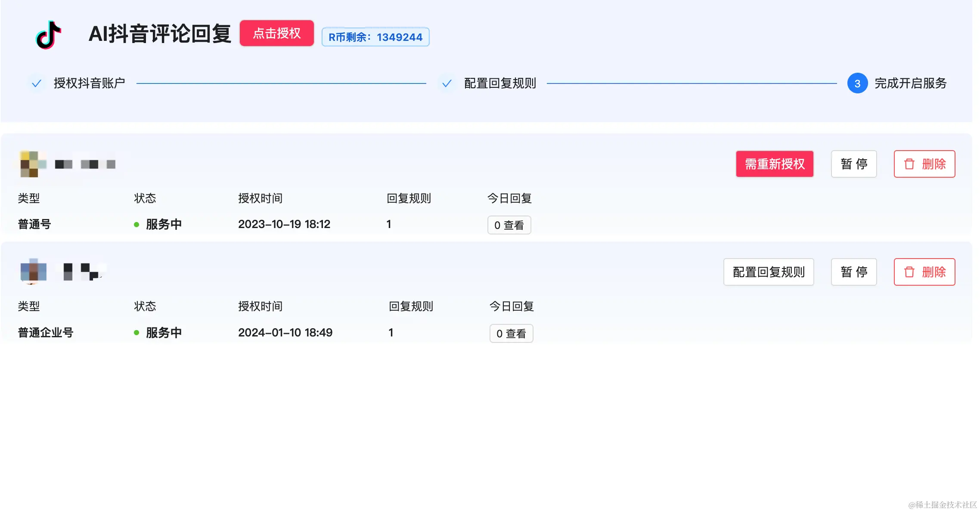Click the green 服务中 status dot, second account
The height and width of the screenshot is (512, 980).
pos(136,333)
